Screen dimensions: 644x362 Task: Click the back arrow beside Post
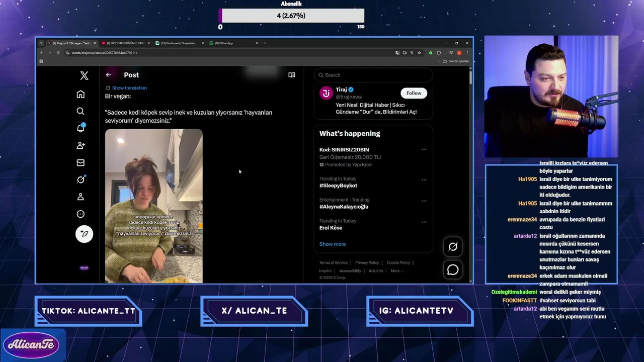click(x=109, y=75)
